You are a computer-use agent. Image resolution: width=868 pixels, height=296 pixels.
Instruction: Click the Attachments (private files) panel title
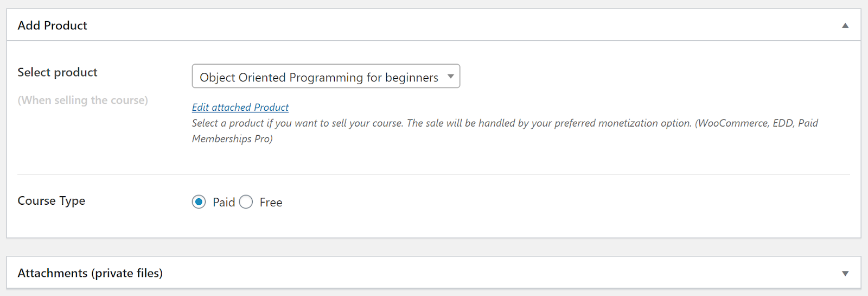click(90, 273)
